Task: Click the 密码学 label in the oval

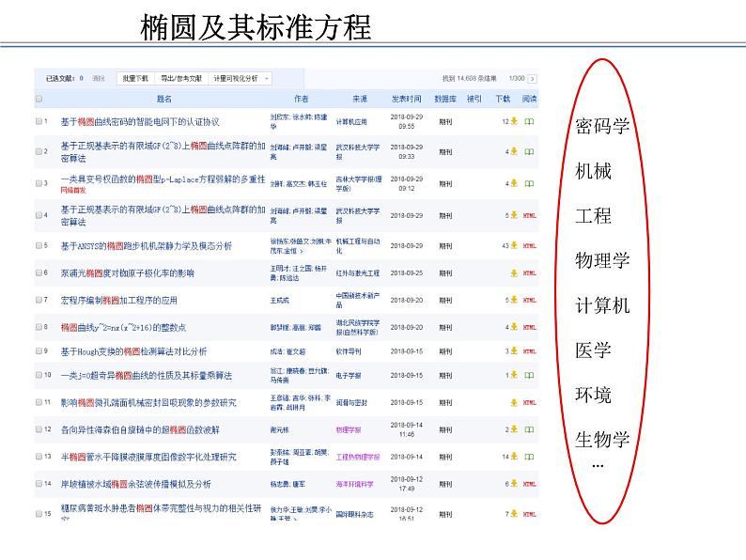Action: [602, 126]
